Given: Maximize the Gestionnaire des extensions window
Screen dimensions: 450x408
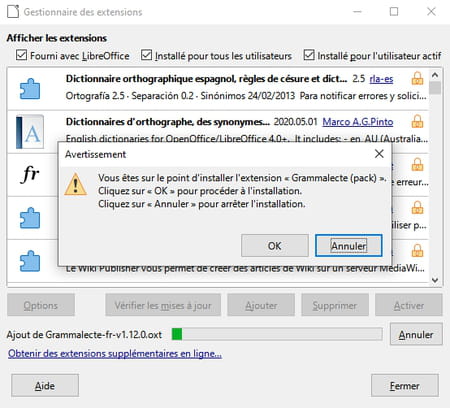Looking at the screenshot, I should (x=394, y=12).
